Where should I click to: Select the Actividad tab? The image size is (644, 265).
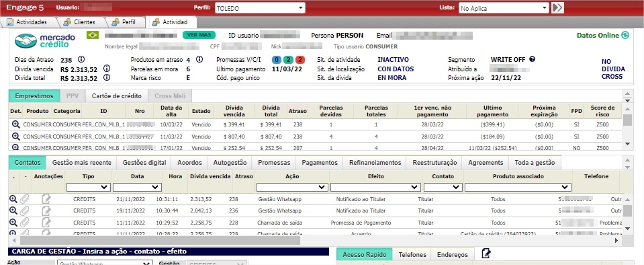point(171,22)
